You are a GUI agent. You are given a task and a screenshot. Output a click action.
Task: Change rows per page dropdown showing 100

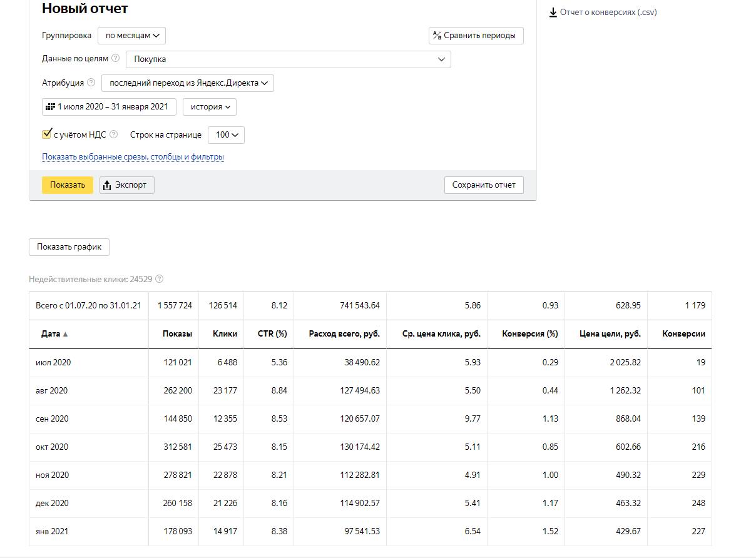pos(226,134)
